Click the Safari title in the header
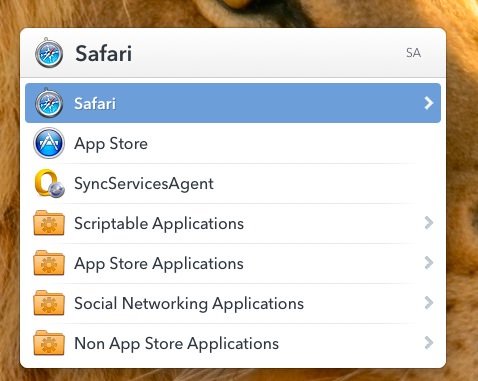The image size is (478, 381). point(104,53)
